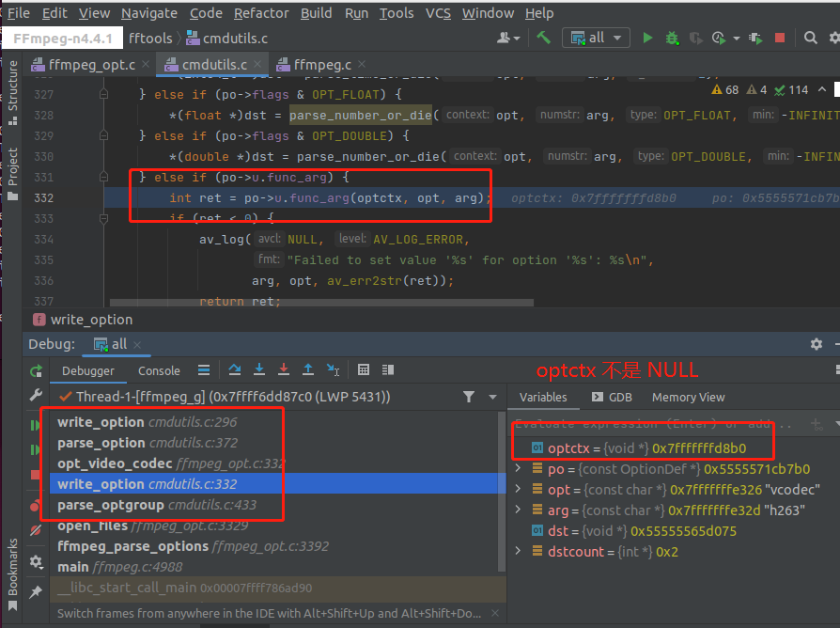Image resolution: width=840 pixels, height=628 pixels.
Task: Click the Debug bug icon in toolbar
Action: coord(671,38)
